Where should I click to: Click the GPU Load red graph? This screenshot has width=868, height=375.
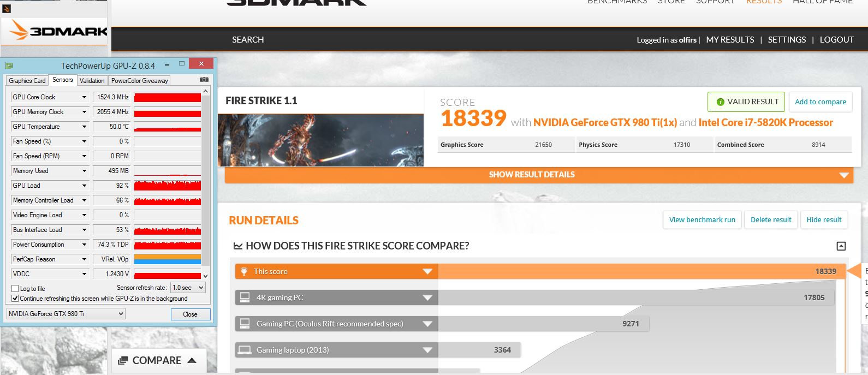[x=167, y=186]
